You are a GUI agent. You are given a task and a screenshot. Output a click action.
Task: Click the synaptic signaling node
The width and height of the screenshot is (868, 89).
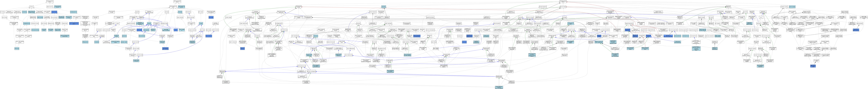coord(478,30)
